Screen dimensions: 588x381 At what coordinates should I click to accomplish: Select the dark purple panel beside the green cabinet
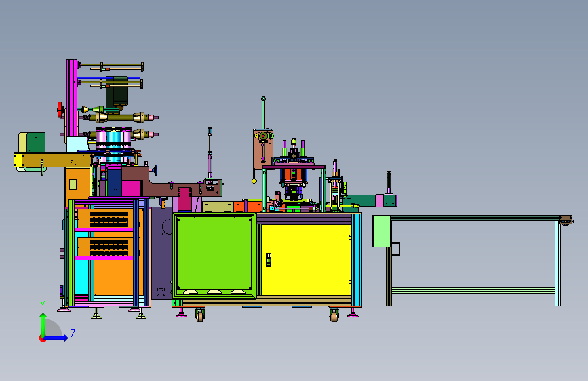pos(161,253)
